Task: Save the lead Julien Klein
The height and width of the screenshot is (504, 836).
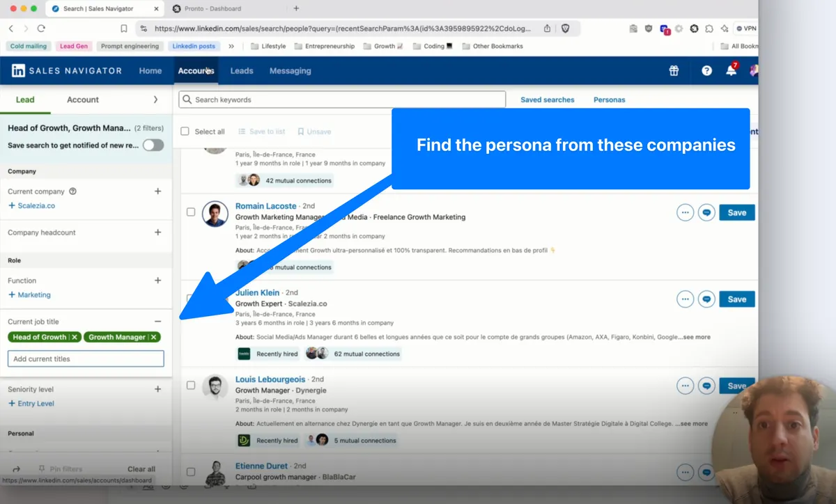Action: point(737,299)
